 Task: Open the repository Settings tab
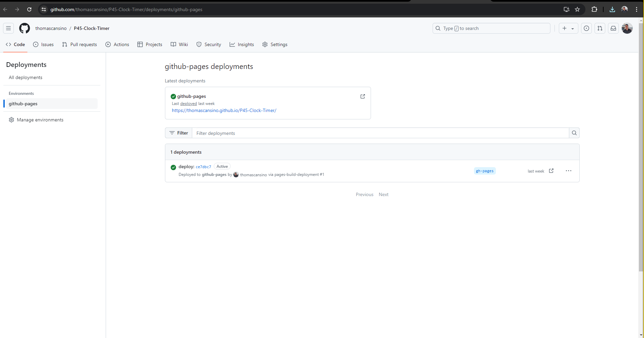[275, 44]
